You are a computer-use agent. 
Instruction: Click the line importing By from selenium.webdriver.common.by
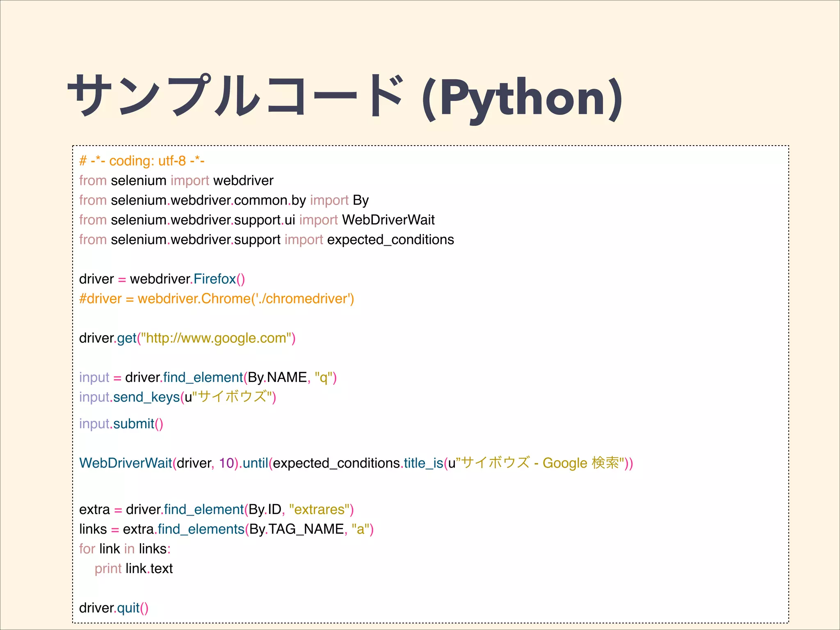click(224, 200)
